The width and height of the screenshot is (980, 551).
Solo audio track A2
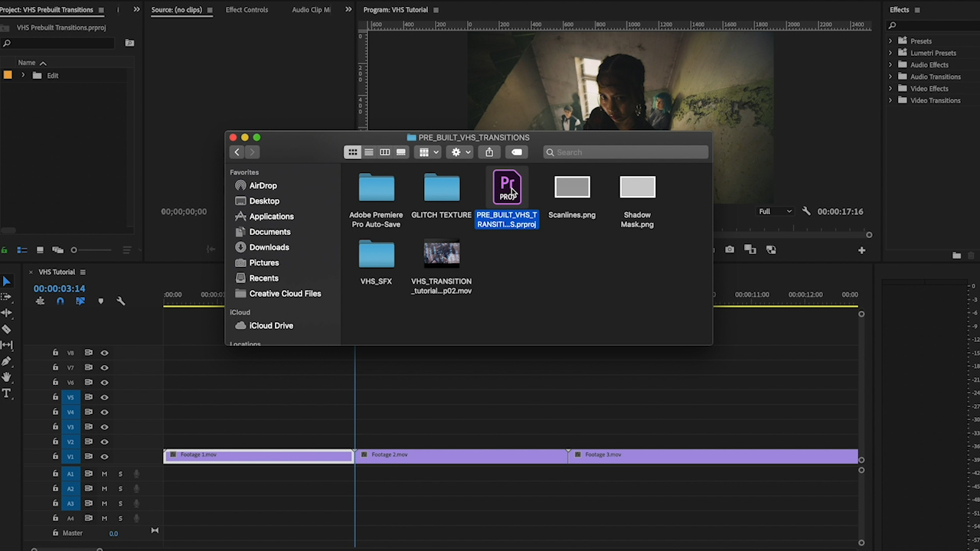120,488
